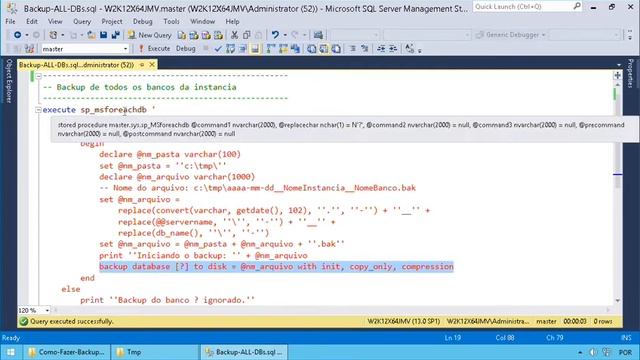Collapse the execute sp_msforeachdb code block
Screen dimensions: 640x360
pyautogui.click(x=38, y=110)
